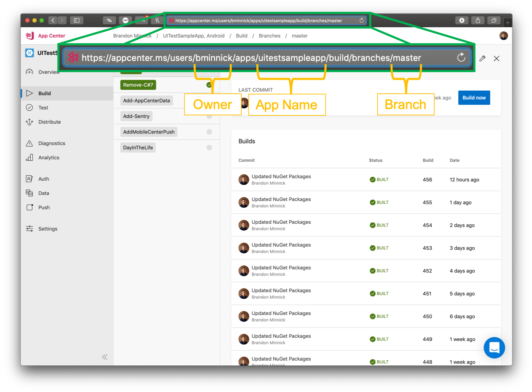
Task: Go to the Build breadcrumb link
Action: pos(241,36)
